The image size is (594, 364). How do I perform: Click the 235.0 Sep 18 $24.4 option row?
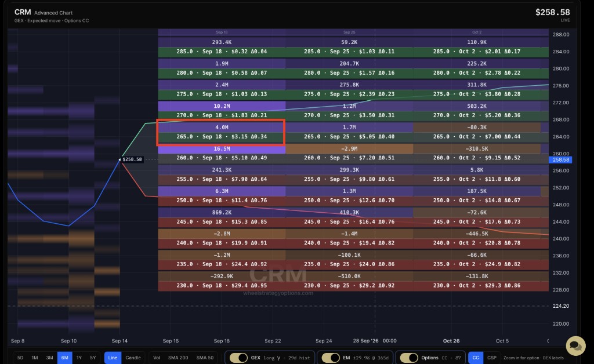[x=222, y=264]
